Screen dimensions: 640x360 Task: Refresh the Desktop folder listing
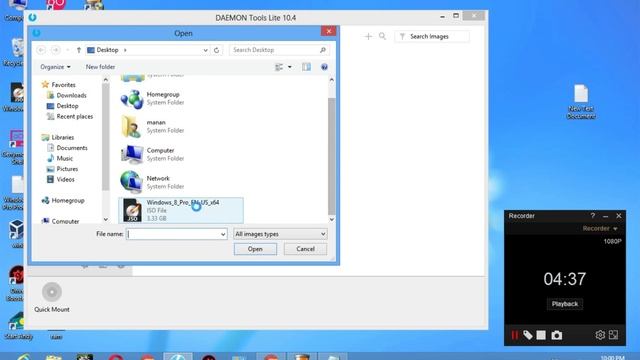pos(216,50)
